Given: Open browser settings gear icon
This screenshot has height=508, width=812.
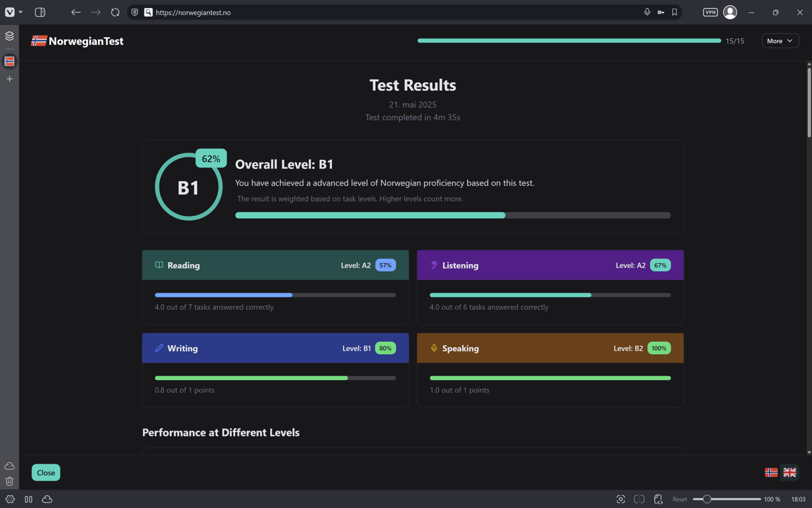Looking at the screenshot, I should pos(10,499).
